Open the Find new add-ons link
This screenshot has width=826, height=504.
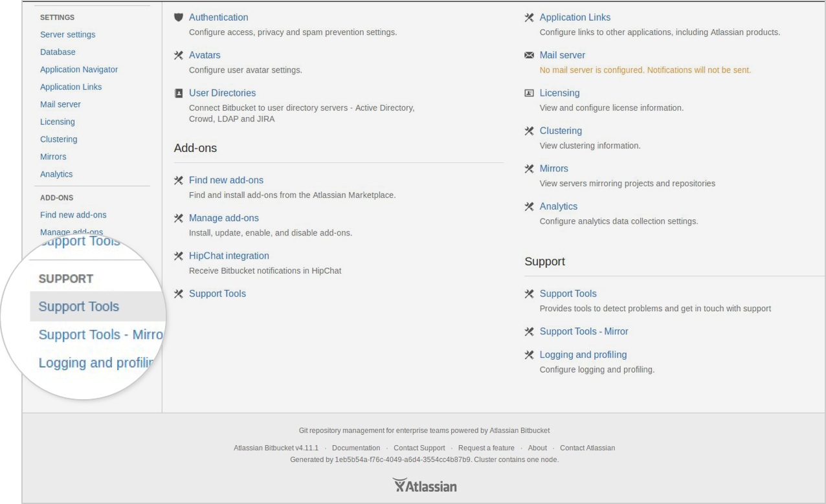226,180
